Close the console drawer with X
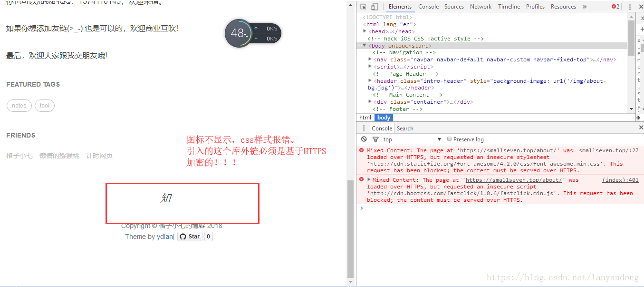Viewport: 644px width, 287px height. pyautogui.click(x=641, y=128)
